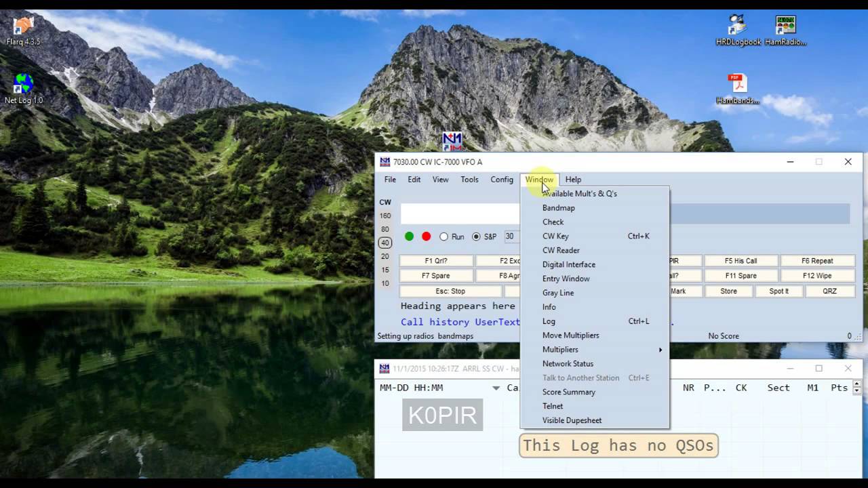Image resolution: width=868 pixels, height=488 pixels.
Task: Click the F7 Spare function button
Action: 436,276
